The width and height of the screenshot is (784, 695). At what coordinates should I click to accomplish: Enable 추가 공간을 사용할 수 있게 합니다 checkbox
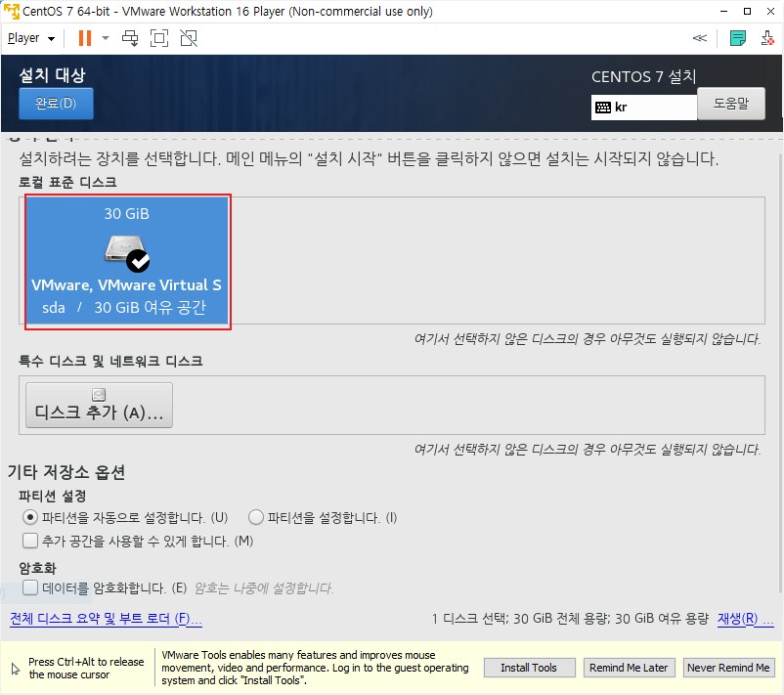pos(30,541)
